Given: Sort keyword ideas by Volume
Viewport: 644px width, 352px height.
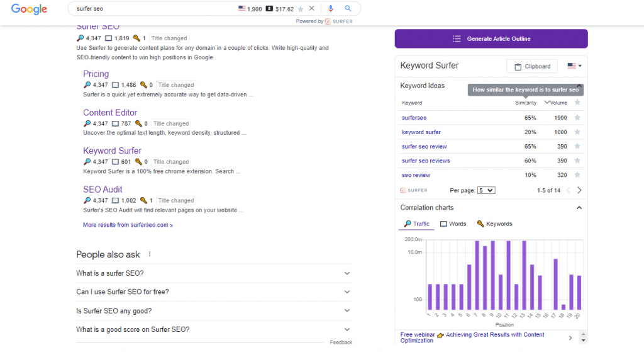Looking at the screenshot, I should coord(556,103).
